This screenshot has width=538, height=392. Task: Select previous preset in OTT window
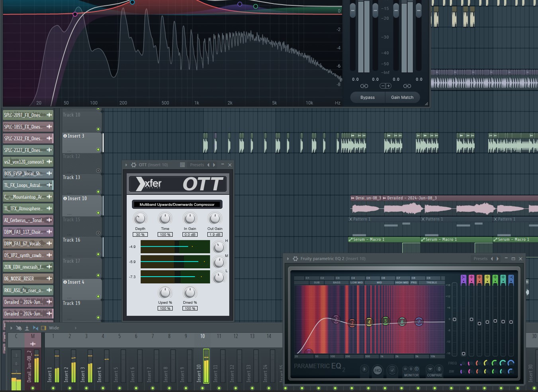click(x=208, y=165)
